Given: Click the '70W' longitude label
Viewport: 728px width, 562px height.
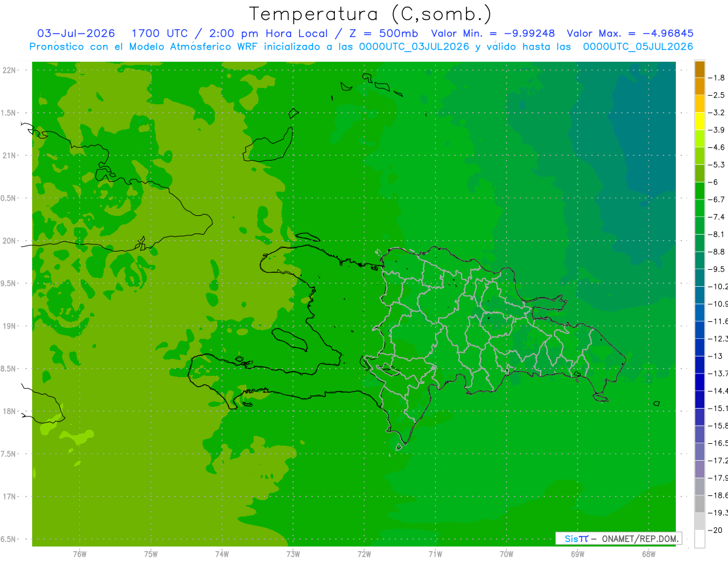Looking at the screenshot, I should point(507,554).
